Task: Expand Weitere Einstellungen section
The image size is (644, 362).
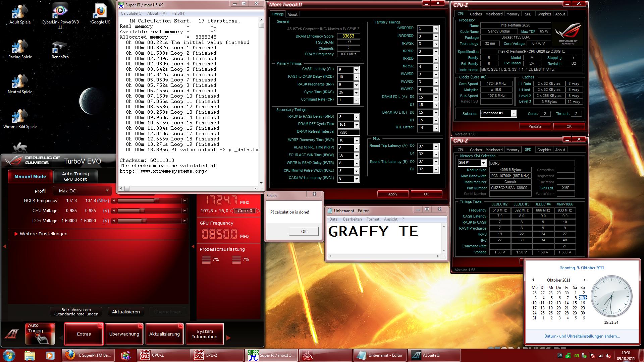Action: (41, 234)
